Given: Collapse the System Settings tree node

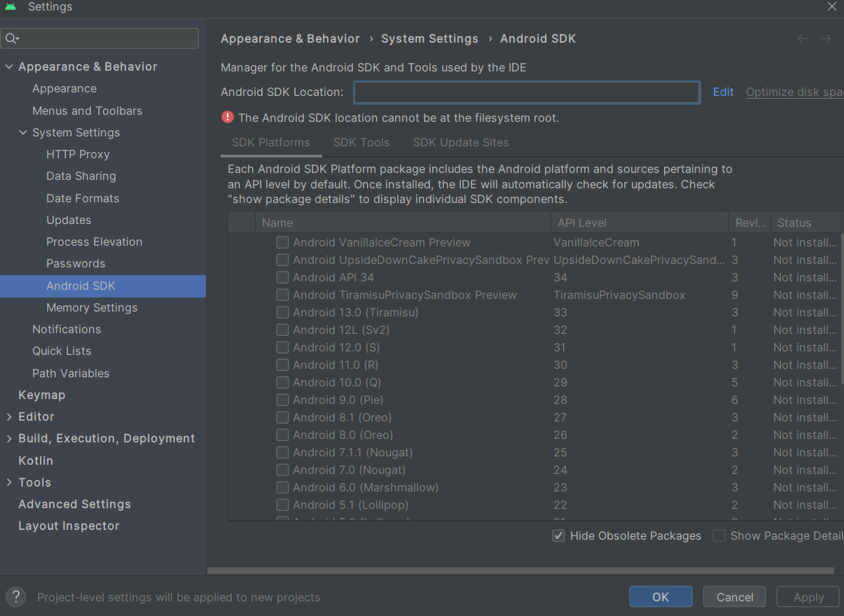Looking at the screenshot, I should (23, 132).
